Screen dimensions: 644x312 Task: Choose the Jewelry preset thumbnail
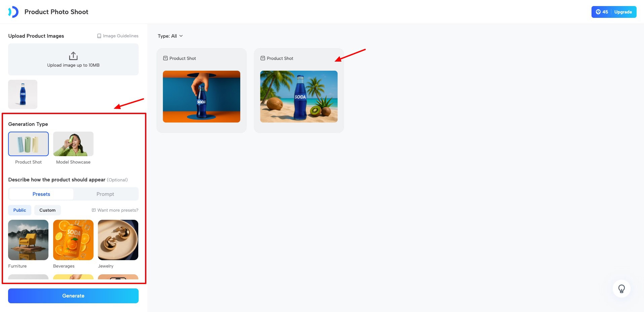click(x=118, y=240)
